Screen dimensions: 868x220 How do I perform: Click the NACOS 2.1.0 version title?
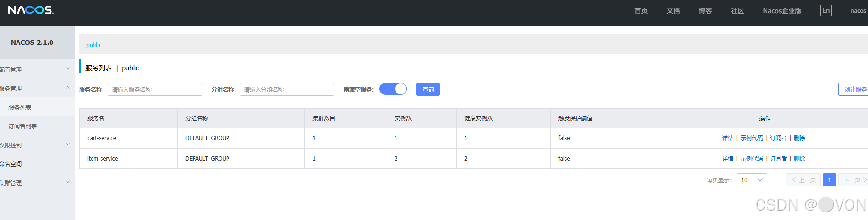pos(32,42)
